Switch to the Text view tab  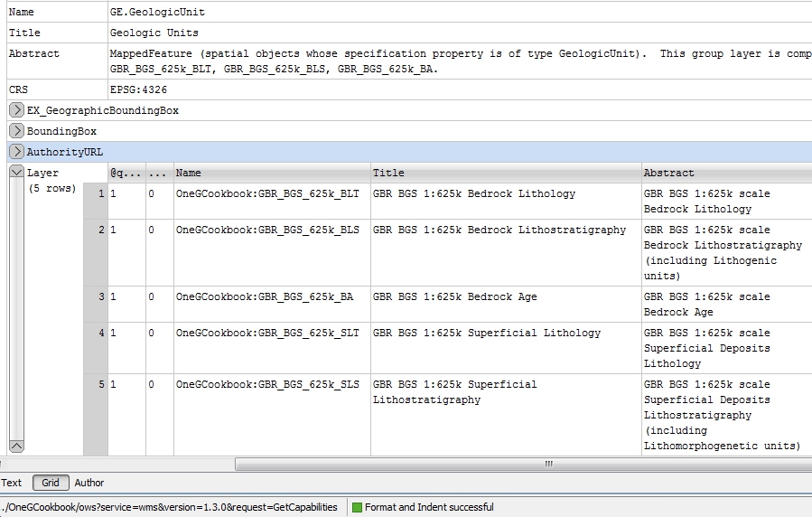(12, 483)
